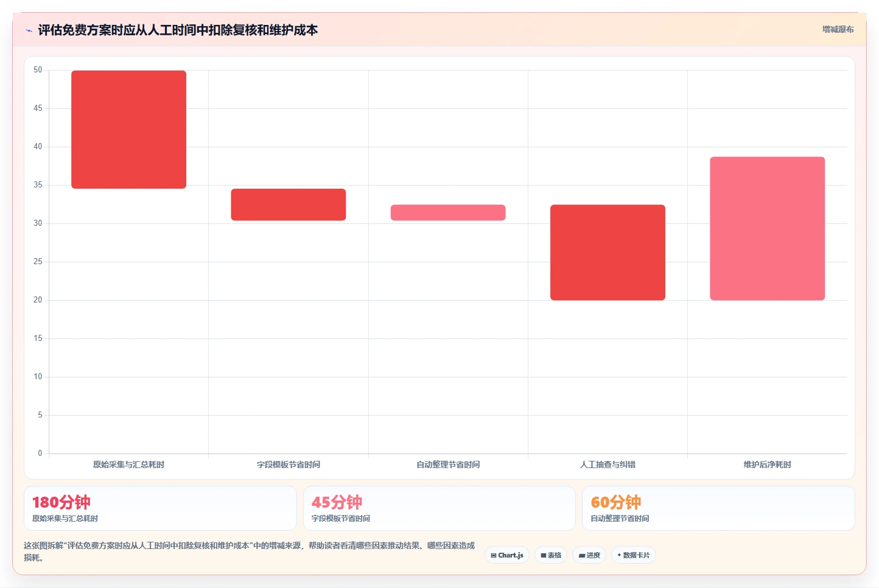
Task: Click x-axis label 人工抽查与纠错
Action: click(x=608, y=464)
